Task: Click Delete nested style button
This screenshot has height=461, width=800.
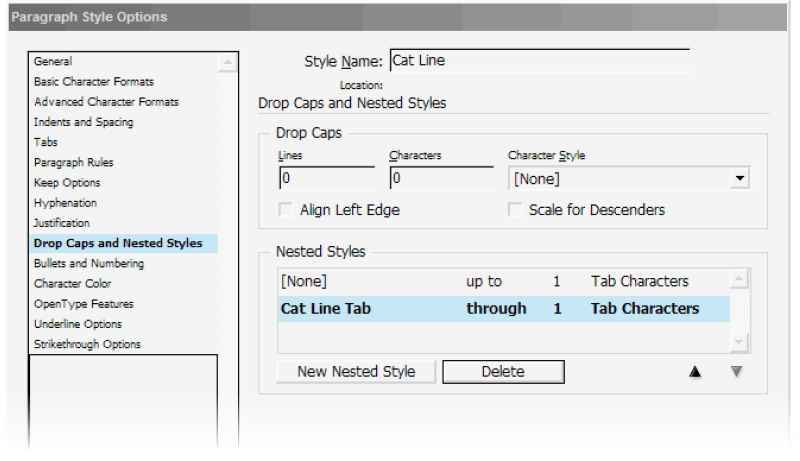Action: (x=503, y=372)
